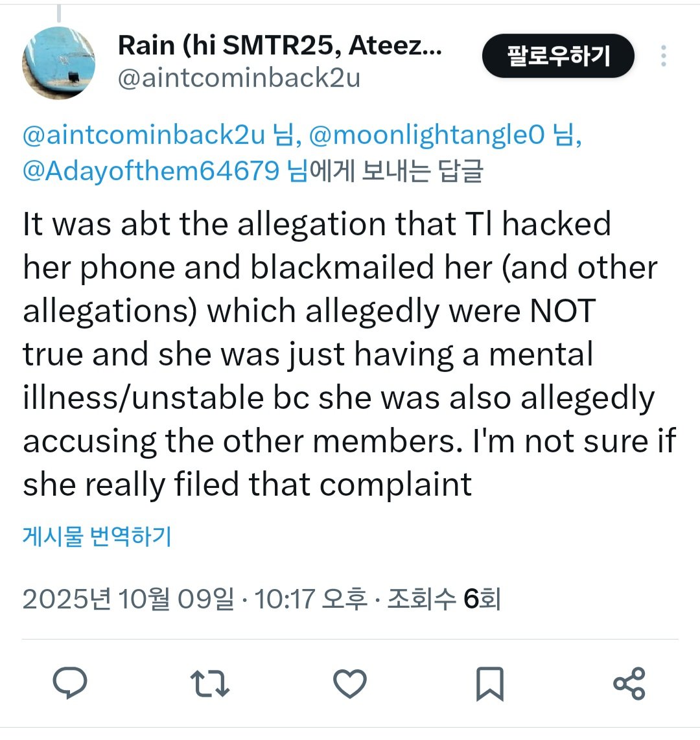Open the blue @aintcominback2u reply mention
Screen dimensions: 700x740
tap(143, 135)
